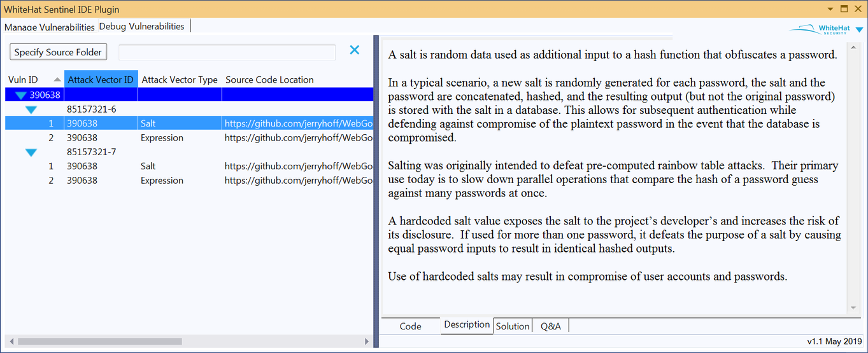Click the Specify Source Folder button
Image resolution: width=868 pixels, height=353 pixels.
click(x=58, y=52)
